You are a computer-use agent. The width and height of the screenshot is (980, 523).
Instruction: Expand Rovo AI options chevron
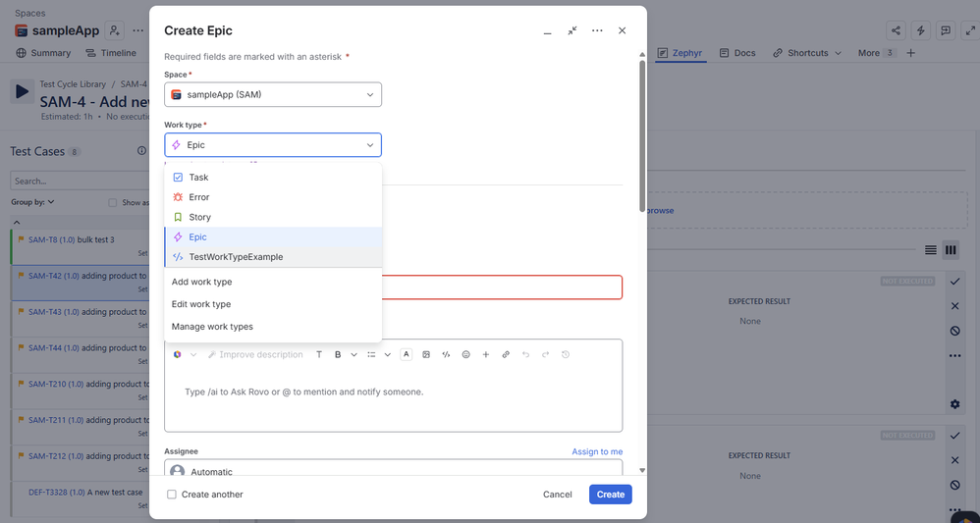tap(193, 354)
